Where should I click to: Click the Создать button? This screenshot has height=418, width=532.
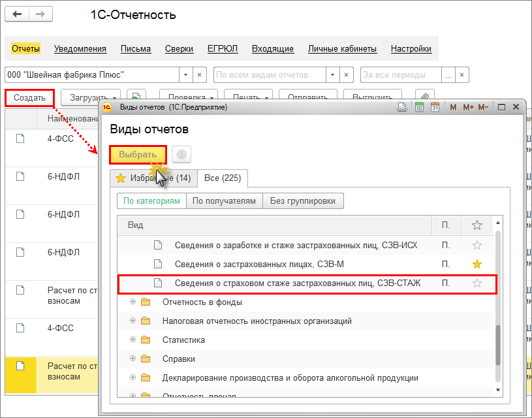tap(29, 98)
